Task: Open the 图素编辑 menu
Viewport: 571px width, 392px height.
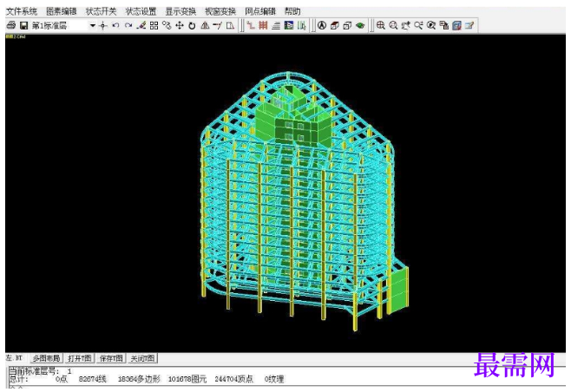Action: pyautogui.click(x=61, y=11)
